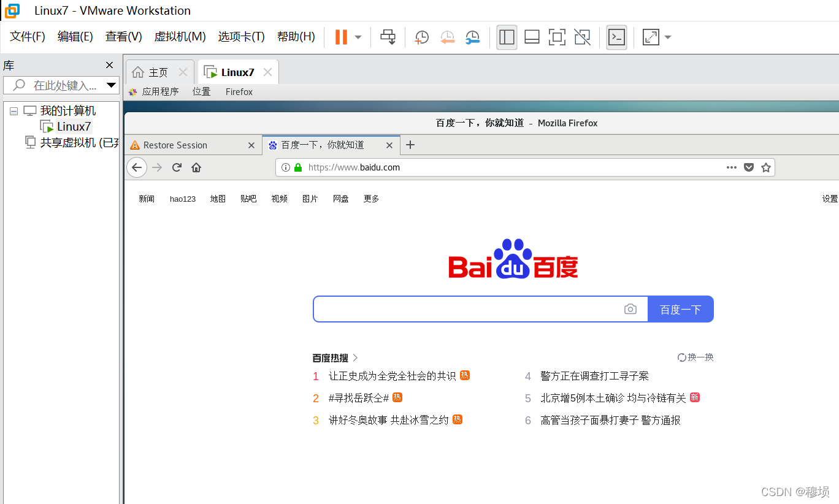Reload the page in Firefox
The width and height of the screenshot is (839, 504).
pyautogui.click(x=177, y=167)
